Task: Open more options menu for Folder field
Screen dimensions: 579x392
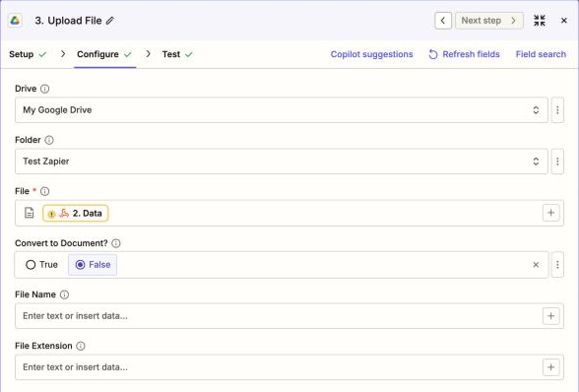Action: (x=557, y=162)
